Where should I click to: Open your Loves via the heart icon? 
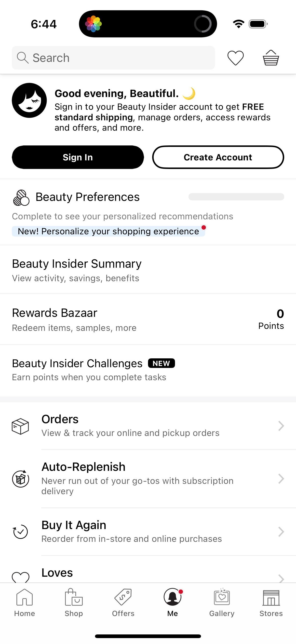235,57
